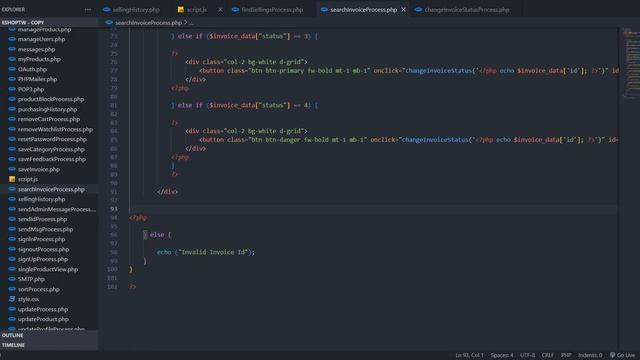The height and width of the screenshot is (360, 640).
Task: Click the PHP icon beside OAuth.php
Action: pos(12,69)
